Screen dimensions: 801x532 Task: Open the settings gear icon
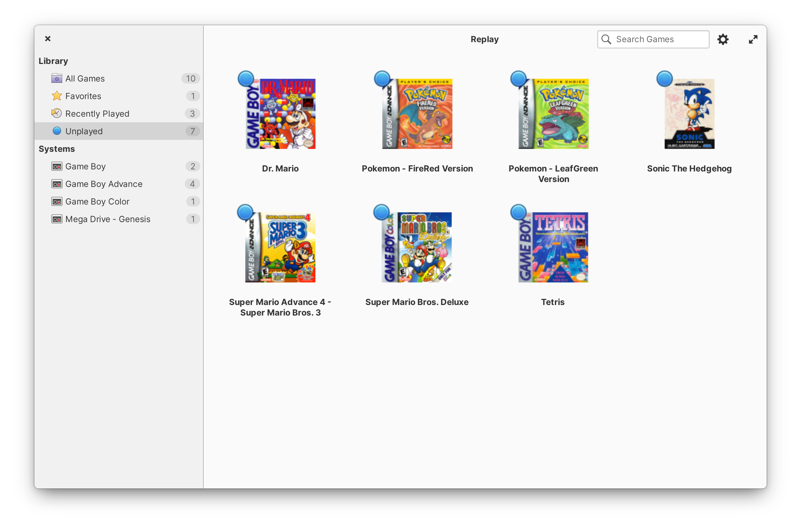click(723, 39)
